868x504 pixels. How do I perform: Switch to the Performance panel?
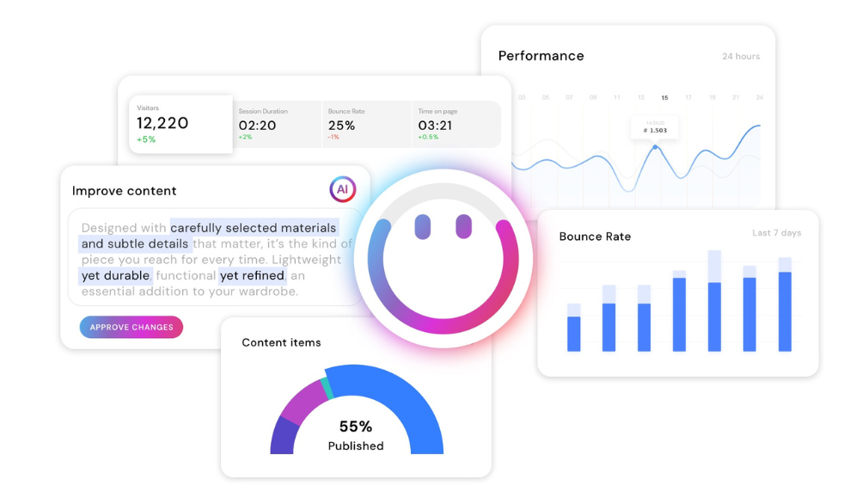click(541, 55)
